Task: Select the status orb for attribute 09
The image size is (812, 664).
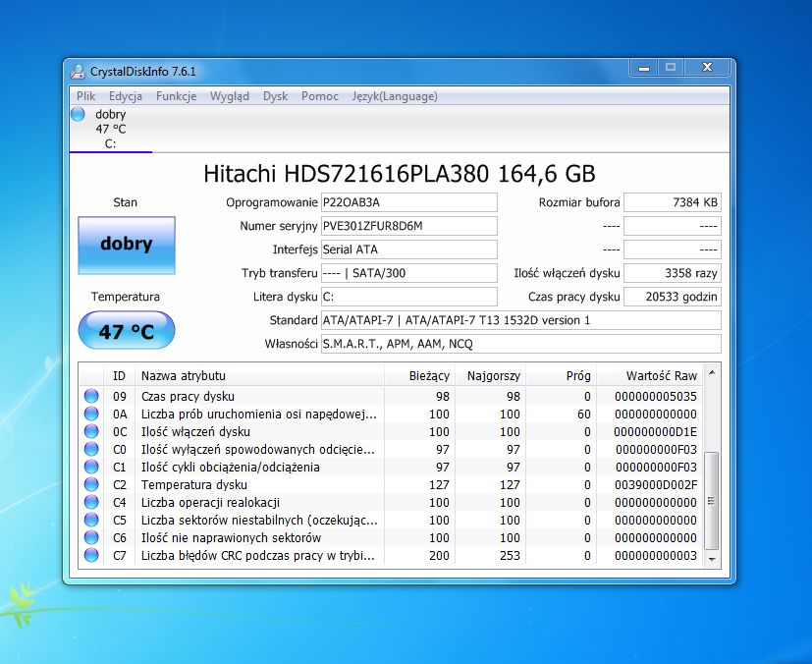Action: click(x=91, y=396)
